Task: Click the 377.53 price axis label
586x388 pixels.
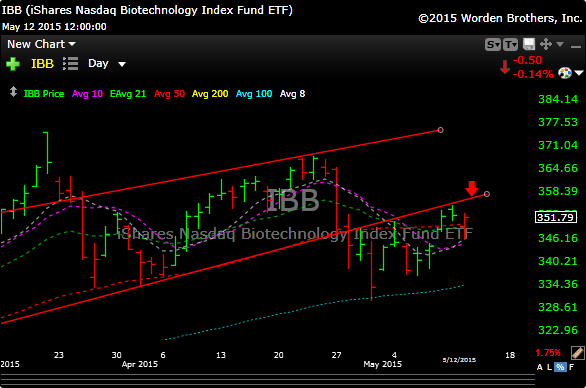Action: 558,122
